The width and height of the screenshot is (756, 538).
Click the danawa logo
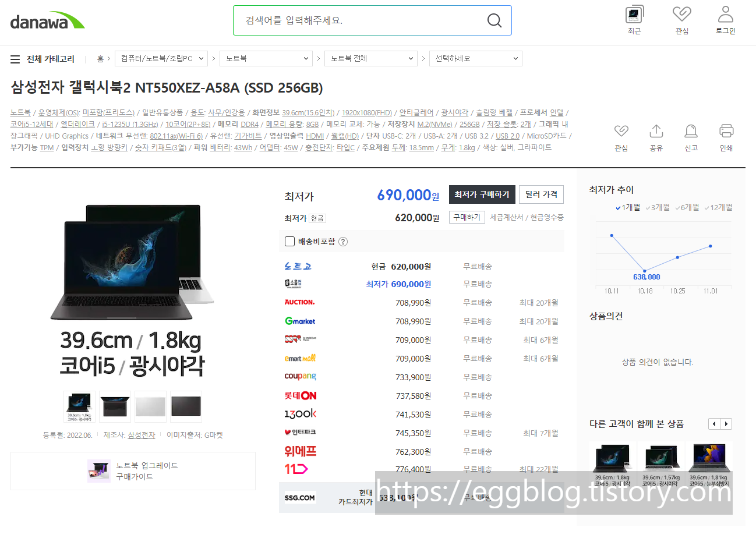click(x=47, y=21)
